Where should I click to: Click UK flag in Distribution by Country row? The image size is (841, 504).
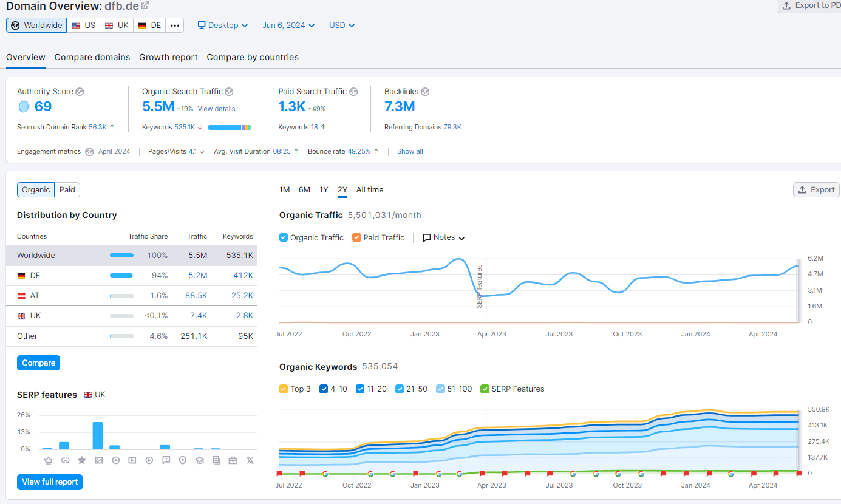[x=21, y=316]
